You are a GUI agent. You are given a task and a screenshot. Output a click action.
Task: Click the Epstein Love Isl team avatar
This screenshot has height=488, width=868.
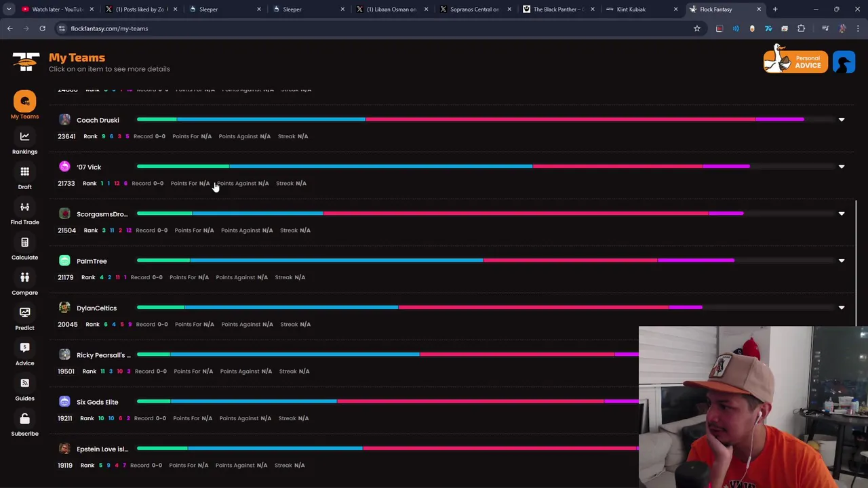pos(64,449)
